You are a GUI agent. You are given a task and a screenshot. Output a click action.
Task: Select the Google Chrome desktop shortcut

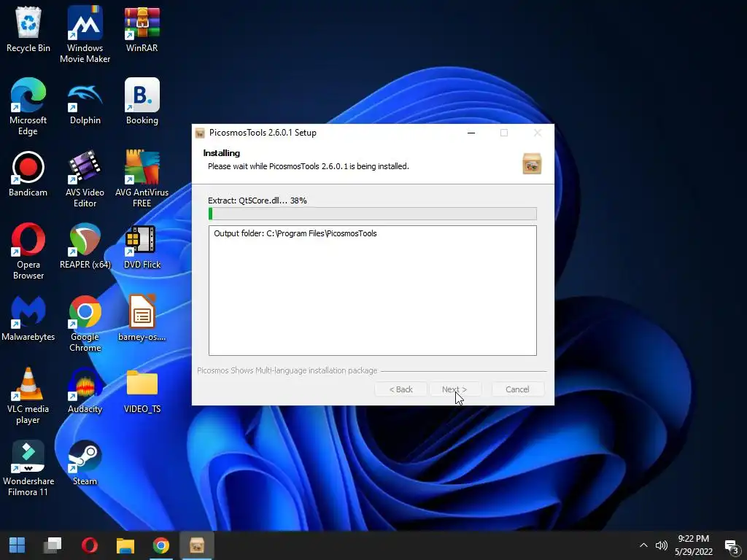tap(85, 323)
